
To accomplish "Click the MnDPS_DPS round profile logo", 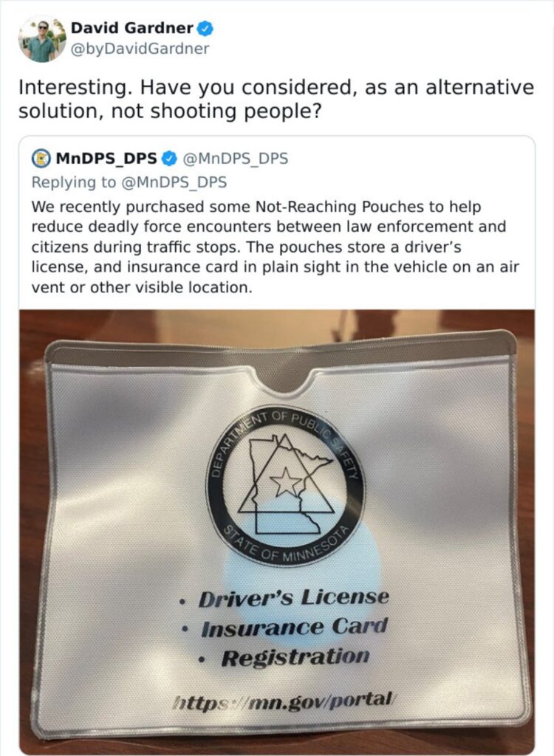I will 41,158.
